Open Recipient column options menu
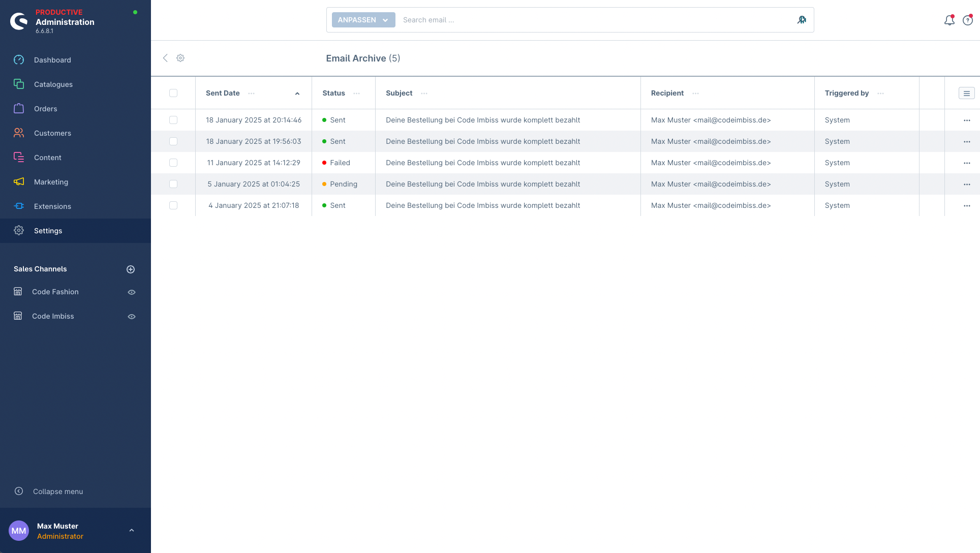The width and height of the screenshot is (980, 553). point(695,94)
